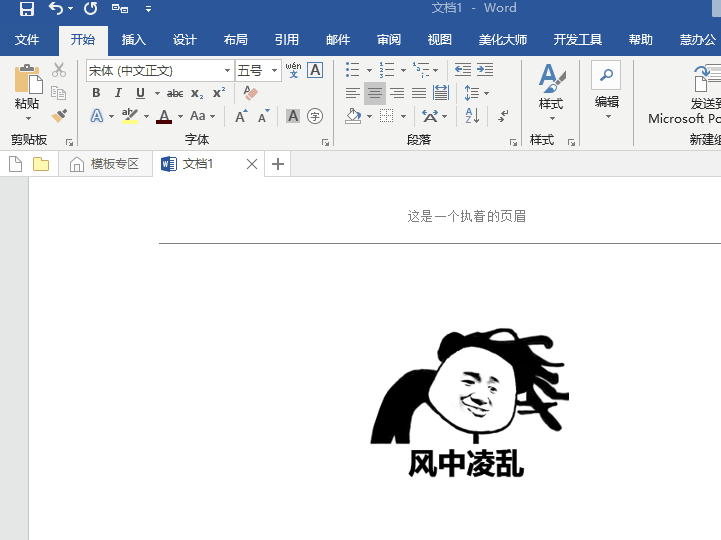Align text right
Screen dimensions: 721x540
tap(397, 93)
